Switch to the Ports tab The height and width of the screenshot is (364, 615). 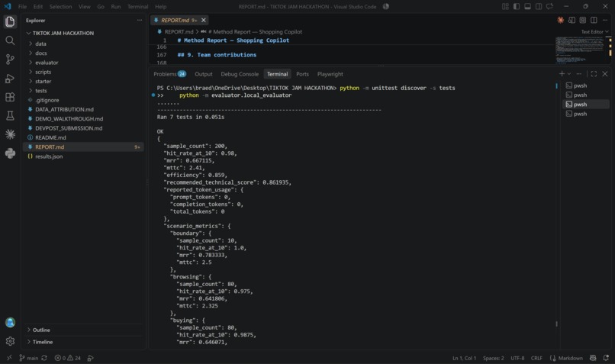[x=302, y=74]
